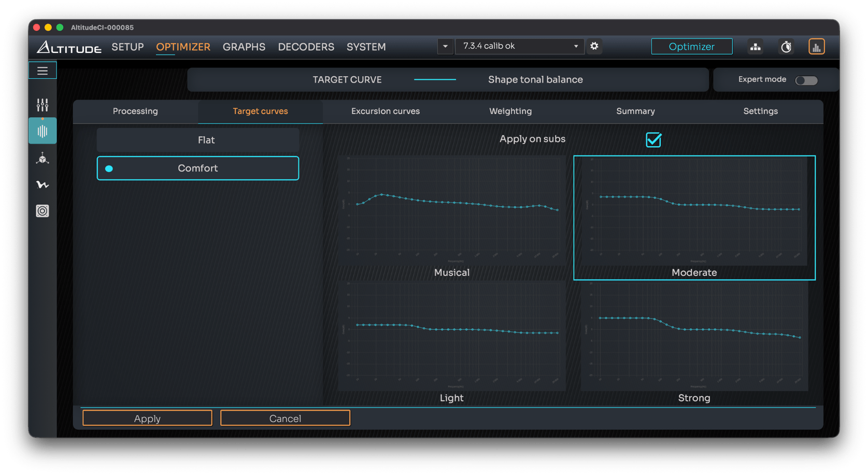Select the Flat target curve option
The height and width of the screenshot is (475, 868).
point(198,140)
